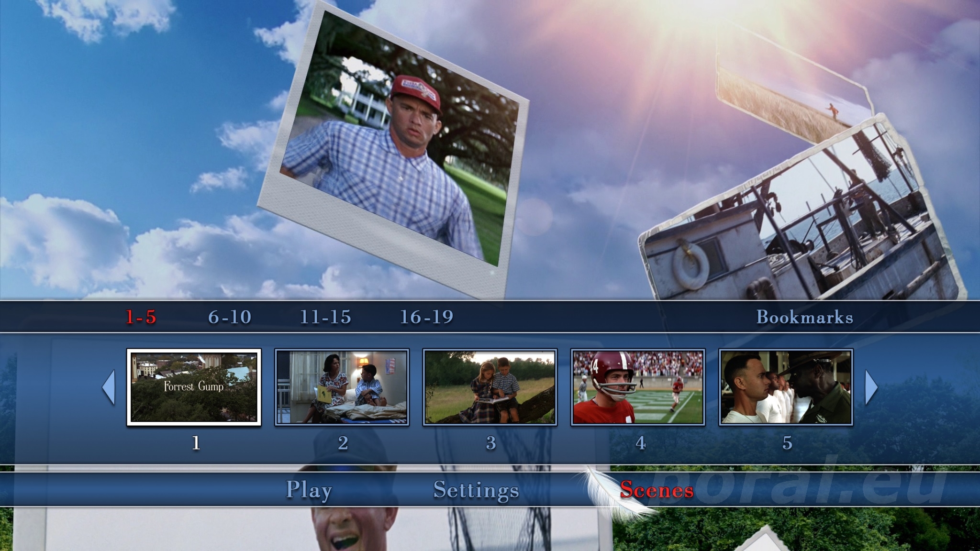Select the 1-5 scene range tab
Viewport: 980px width, 551px height.
141,317
